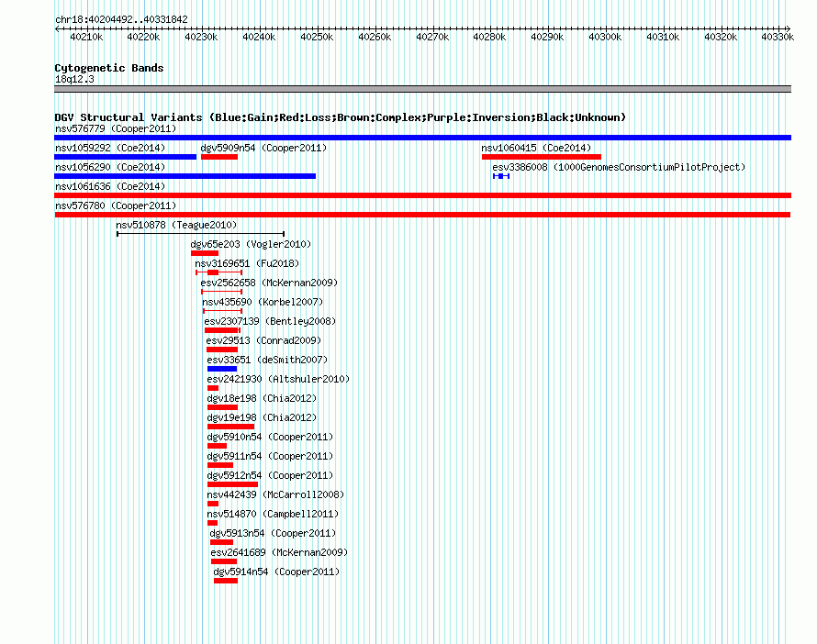The width and height of the screenshot is (817, 644).
Task: Click the dgv65e203 red loss bar
Action: pos(205,253)
